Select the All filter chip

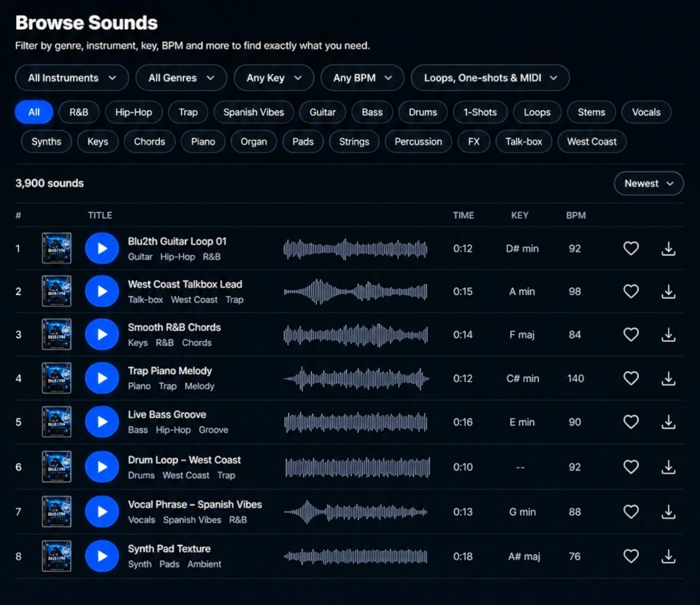34,112
